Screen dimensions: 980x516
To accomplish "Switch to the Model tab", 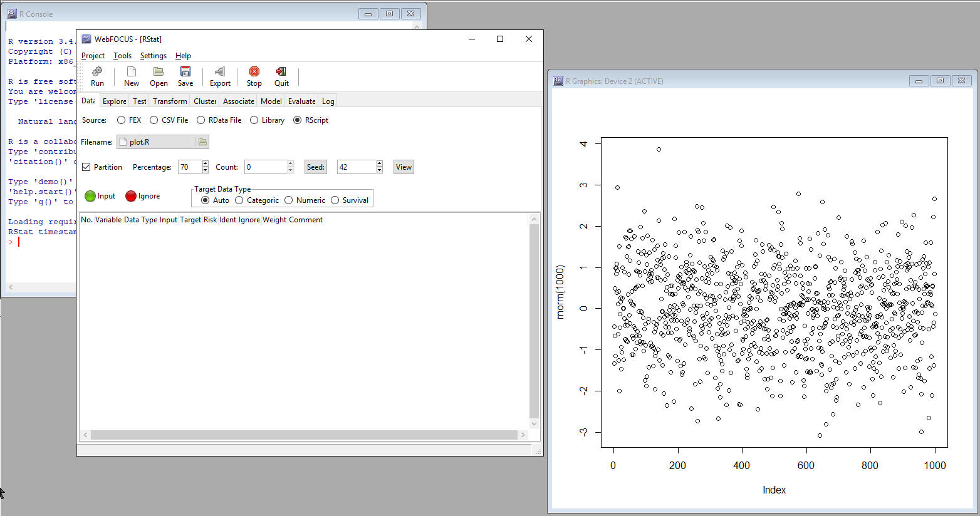I will [x=271, y=101].
